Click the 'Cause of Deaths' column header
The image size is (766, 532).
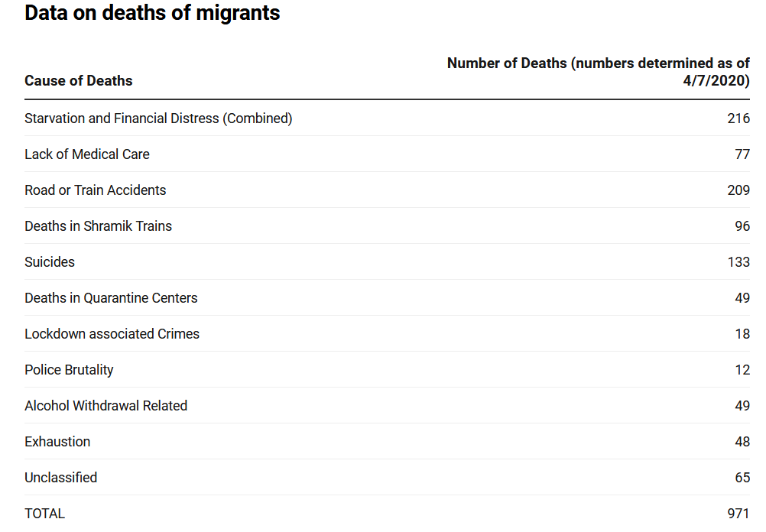tap(79, 81)
